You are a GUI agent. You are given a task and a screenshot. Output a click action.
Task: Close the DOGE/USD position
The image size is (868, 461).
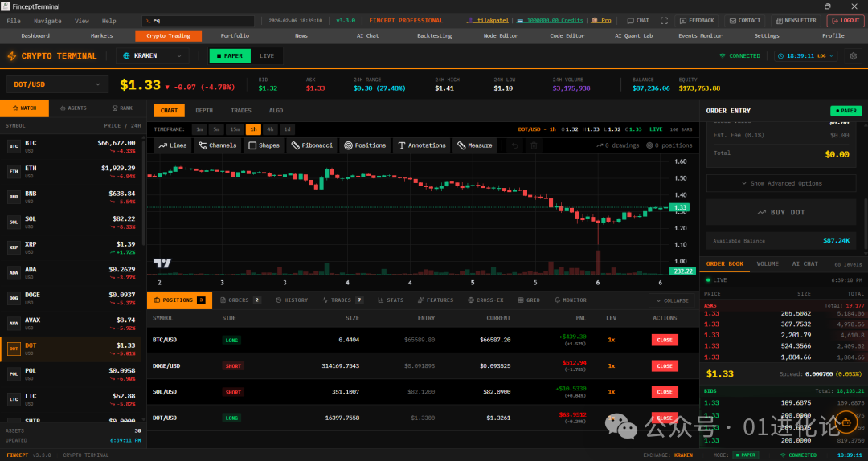pos(665,365)
